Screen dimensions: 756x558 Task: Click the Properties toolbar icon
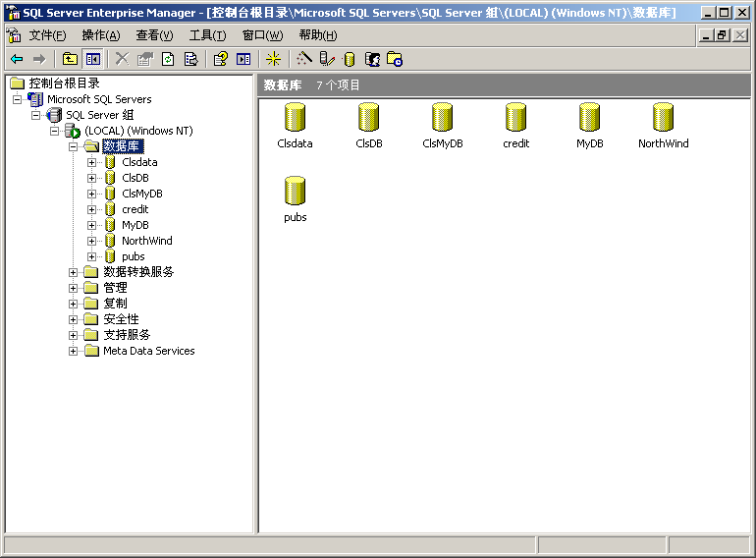point(145,59)
